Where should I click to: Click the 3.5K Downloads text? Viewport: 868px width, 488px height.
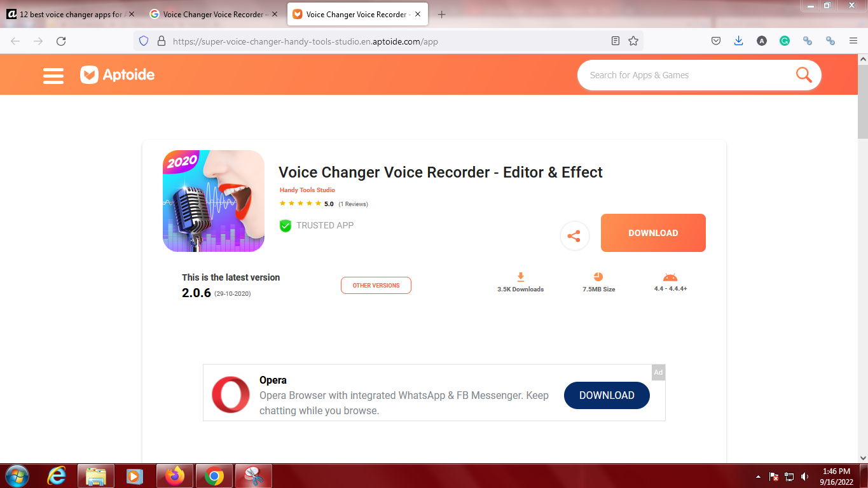[520, 289]
